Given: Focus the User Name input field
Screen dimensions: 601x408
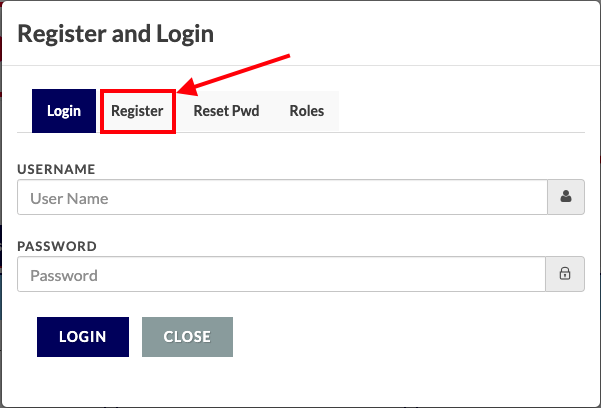Looking at the screenshot, I should click(282, 197).
